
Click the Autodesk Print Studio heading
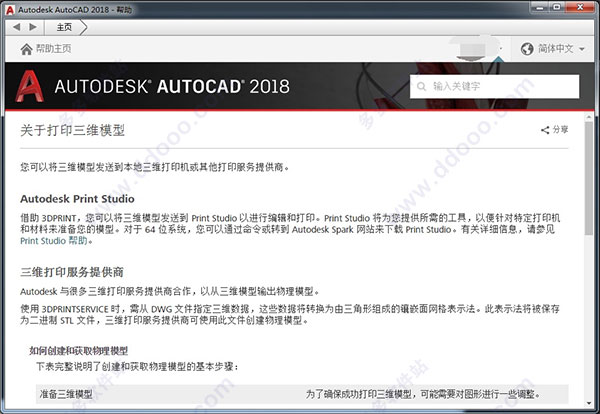[x=77, y=199]
